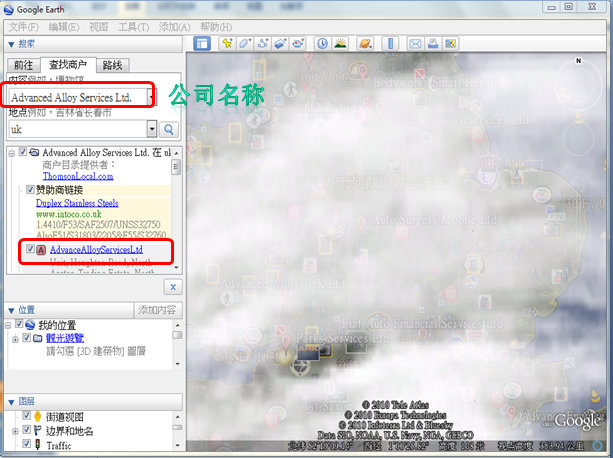Viewport: 613px width, 458px height.
Task: Toggle the 赞助商链接 checkbox
Action: tap(30, 190)
